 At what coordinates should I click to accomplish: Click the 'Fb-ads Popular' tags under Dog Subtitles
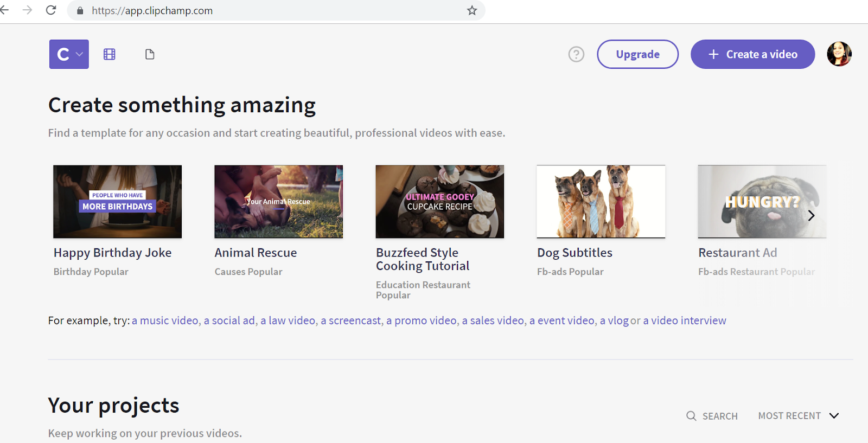(x=570, y=272)
